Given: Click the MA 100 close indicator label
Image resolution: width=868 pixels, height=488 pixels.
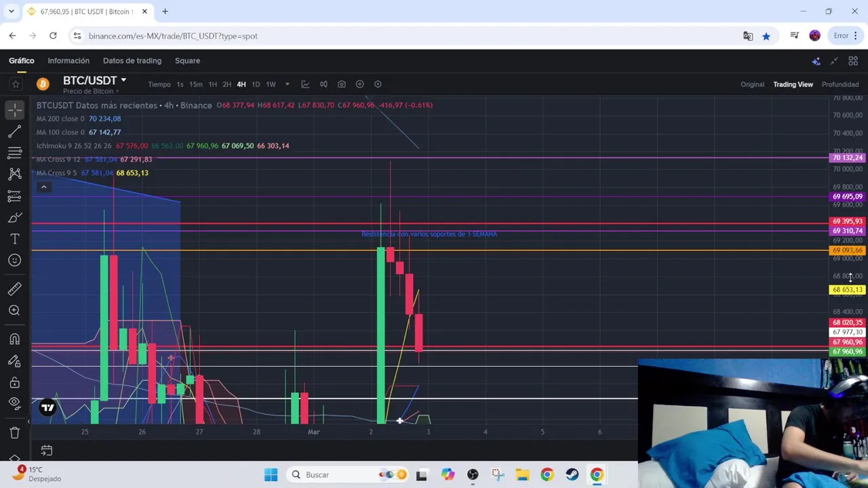Looking at the screenshot, I should 60,132.
